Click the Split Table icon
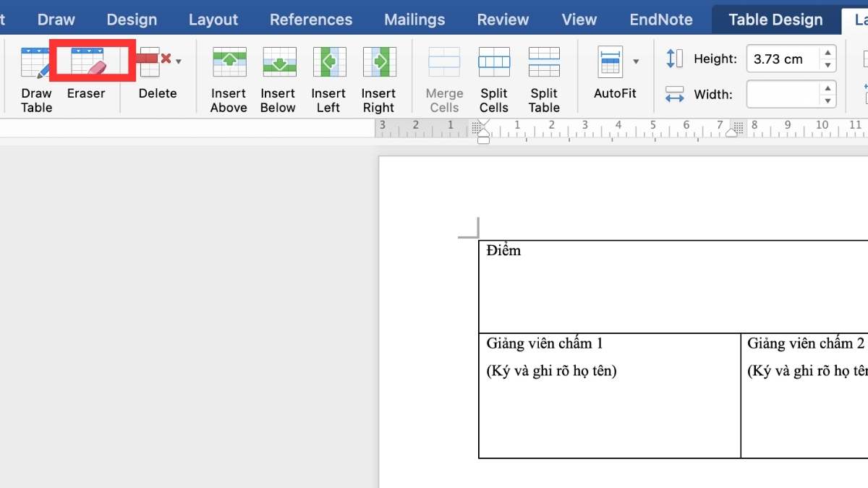 [x=544, y=62]
